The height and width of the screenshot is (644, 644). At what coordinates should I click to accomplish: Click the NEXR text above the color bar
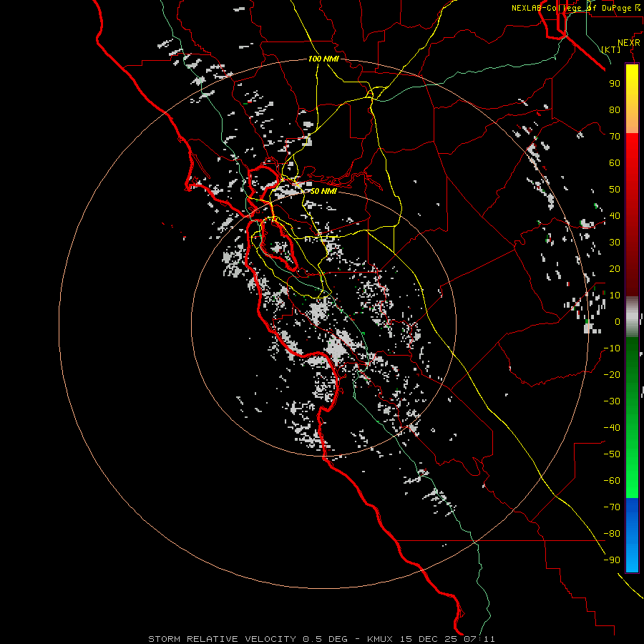(x=629, y=43)
